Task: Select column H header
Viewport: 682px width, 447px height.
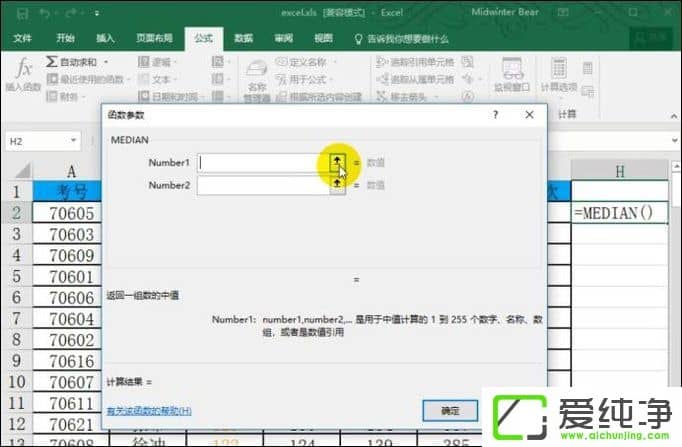Action: click(x=620, y=171)
